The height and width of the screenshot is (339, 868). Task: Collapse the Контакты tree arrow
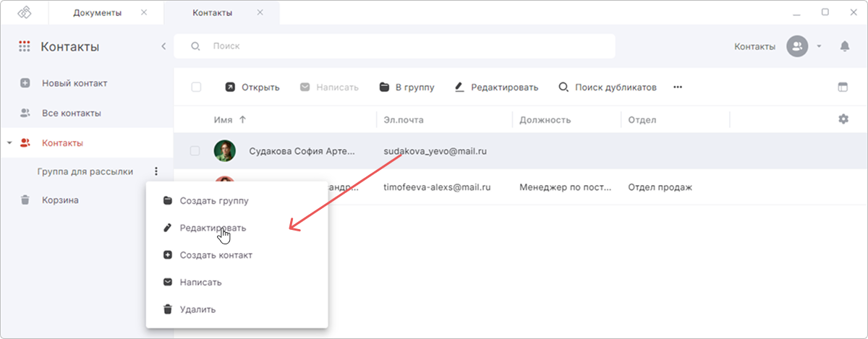click(x=9, y=143)
